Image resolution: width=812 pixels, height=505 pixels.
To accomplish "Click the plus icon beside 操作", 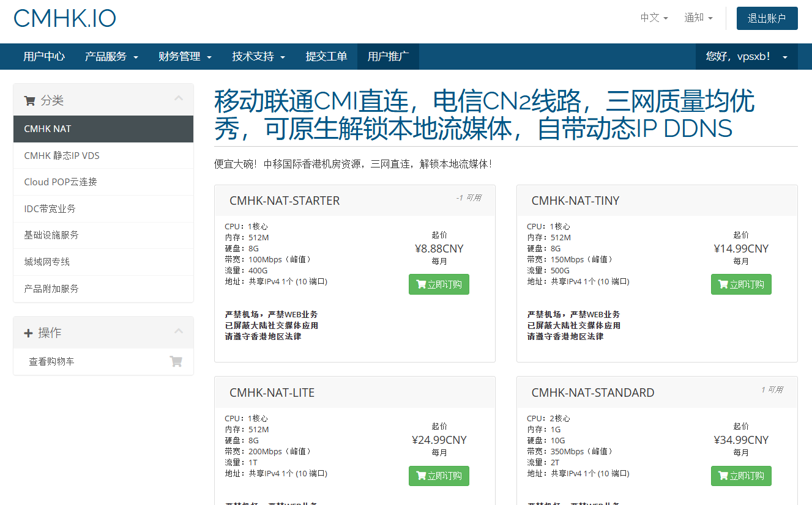I will point(28,333).
